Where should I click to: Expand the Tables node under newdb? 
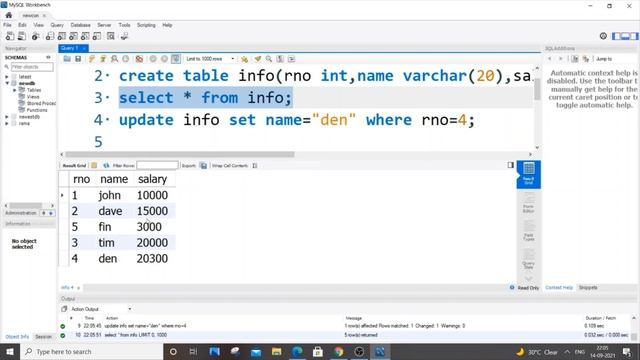click(x=15, y=90)
